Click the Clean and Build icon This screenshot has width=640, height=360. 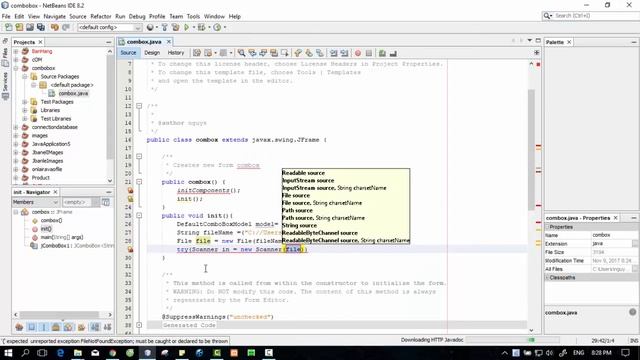176,27
